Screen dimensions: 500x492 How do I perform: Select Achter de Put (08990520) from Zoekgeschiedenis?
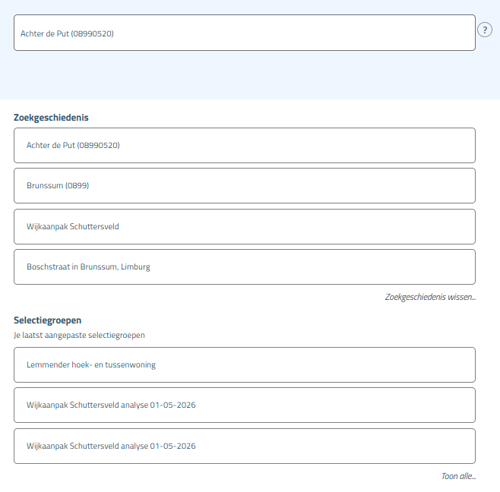click(x=244, y=145)
